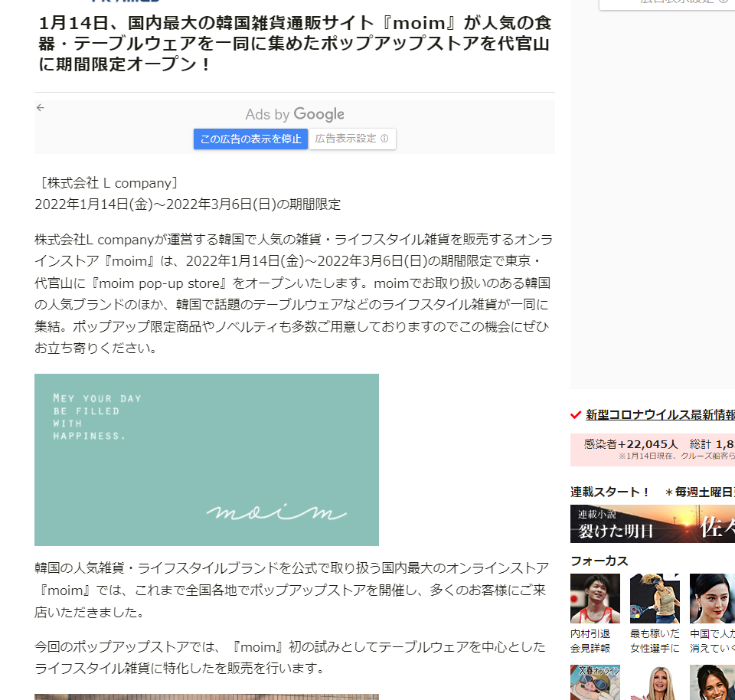This screenshot has height=700, width=735.
Task: Click the info icon next to 広告表示設定
Action: click(384, 139)
